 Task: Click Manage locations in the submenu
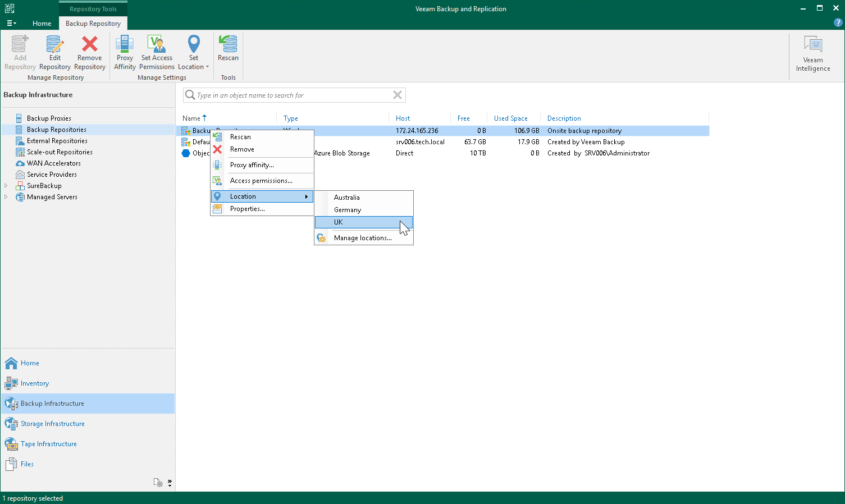click(x=362, y=237)
